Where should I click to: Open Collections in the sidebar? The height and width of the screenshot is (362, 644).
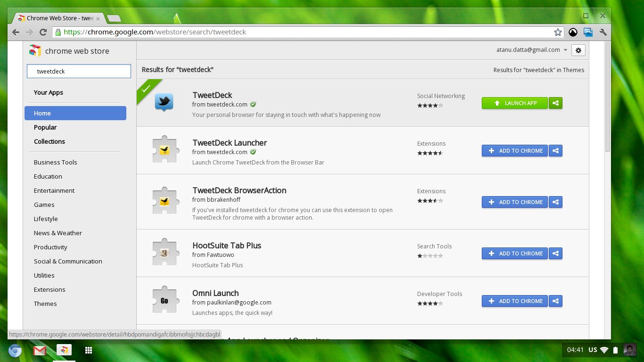[x=50, y=141]
